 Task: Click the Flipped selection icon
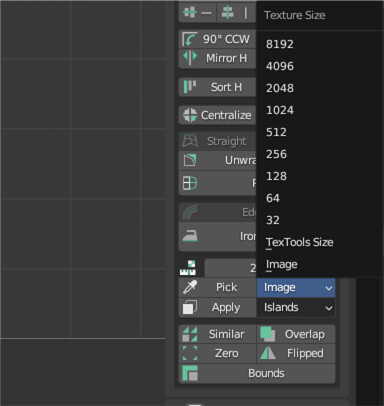point(267,353)
